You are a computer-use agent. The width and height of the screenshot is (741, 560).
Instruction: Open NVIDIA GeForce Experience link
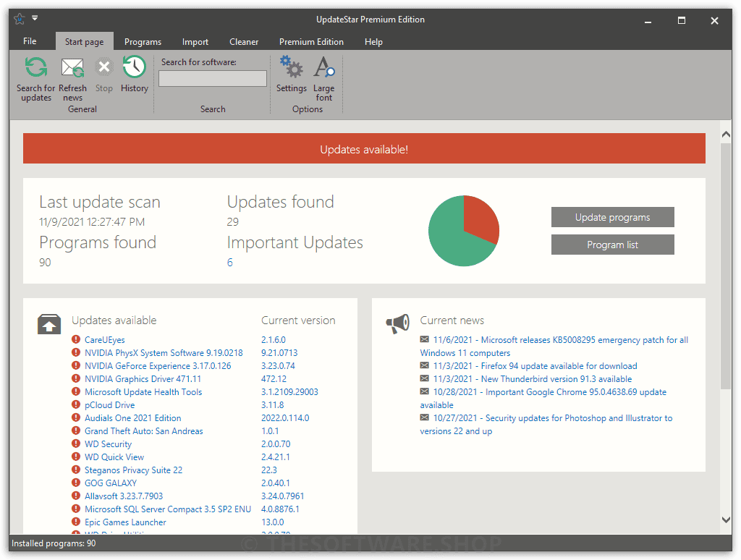[x=158, y=366]
